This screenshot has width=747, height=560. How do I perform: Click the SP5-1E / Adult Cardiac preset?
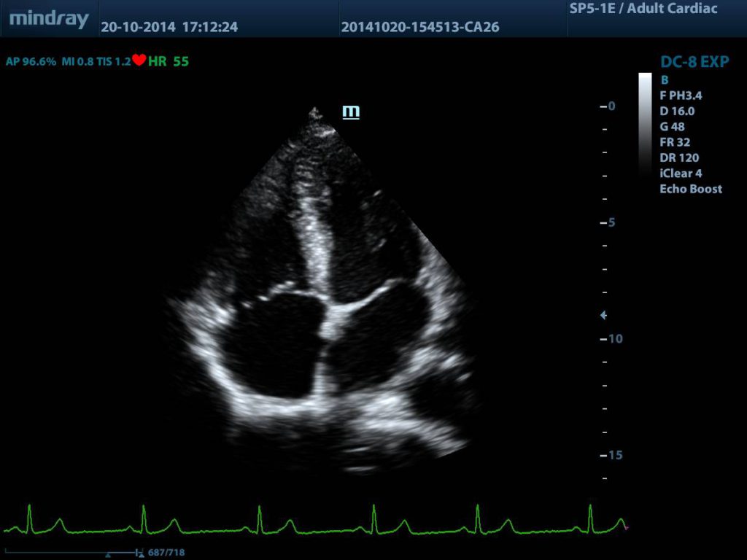pyautogui.click(x=643, y=9)
